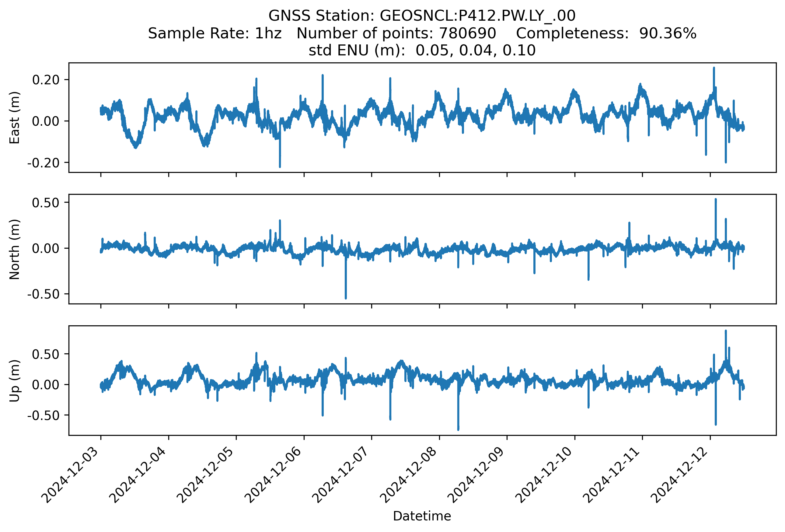785x532 pixels.
Task: Click the GNSS Station title text
Action: pos(421,16)
